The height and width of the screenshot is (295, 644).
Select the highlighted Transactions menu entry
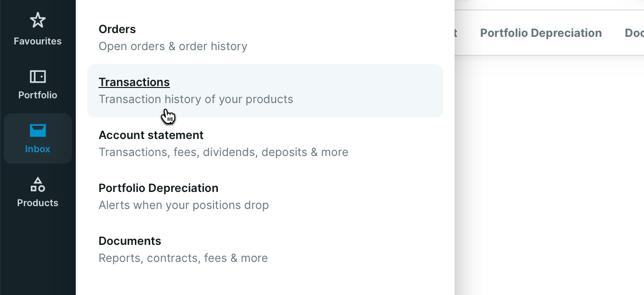[265, 91]
